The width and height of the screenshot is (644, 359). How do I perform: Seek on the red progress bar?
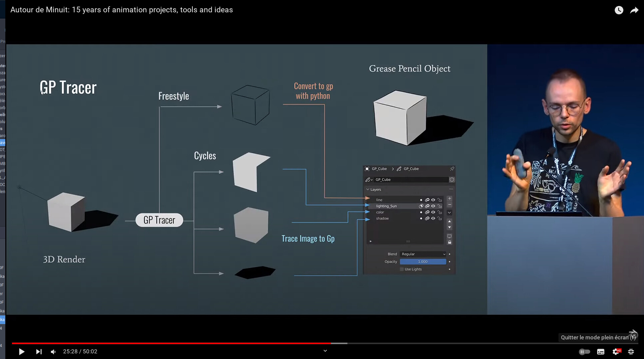click(171, 343)
